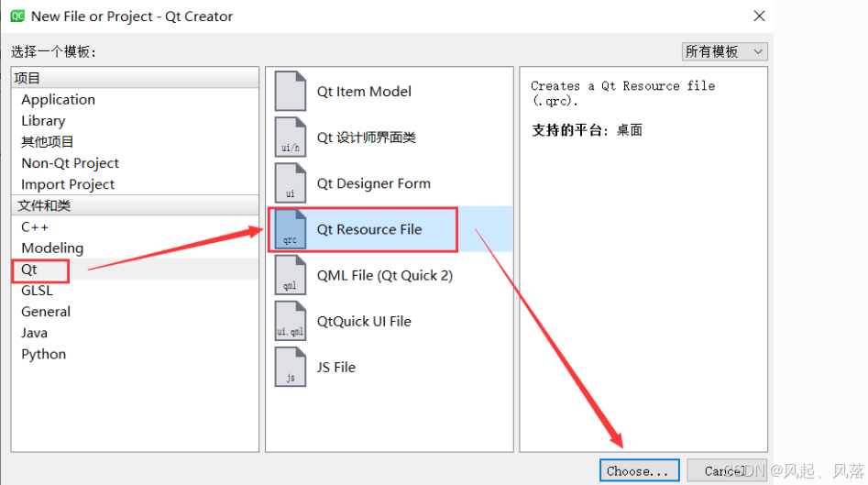Click the 项目 section header
868x485 pixels.
click(135, 78)
